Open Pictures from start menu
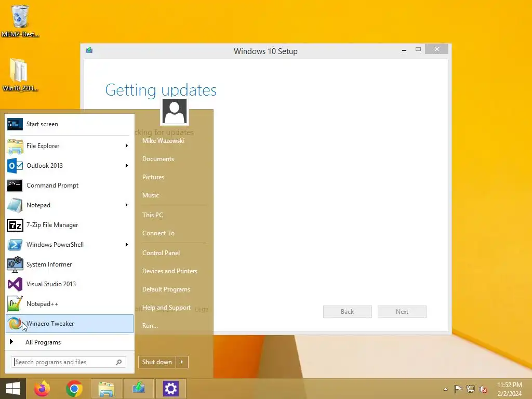Screen dimensions: 532x399 pyautogui.click(x=153, y=177)
